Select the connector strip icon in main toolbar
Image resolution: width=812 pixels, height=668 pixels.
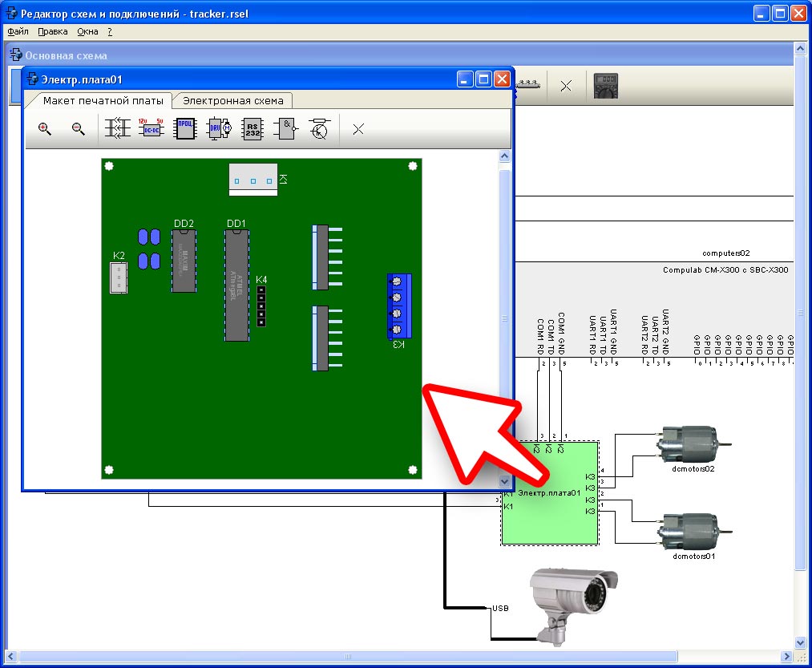[x=527, y=83]
